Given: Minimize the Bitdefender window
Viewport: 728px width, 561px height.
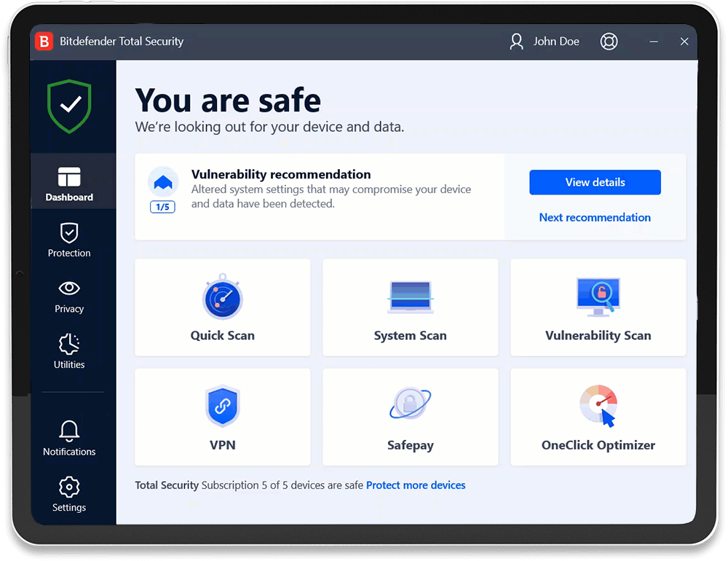Looking at the screenshot, I should (654, 42).
